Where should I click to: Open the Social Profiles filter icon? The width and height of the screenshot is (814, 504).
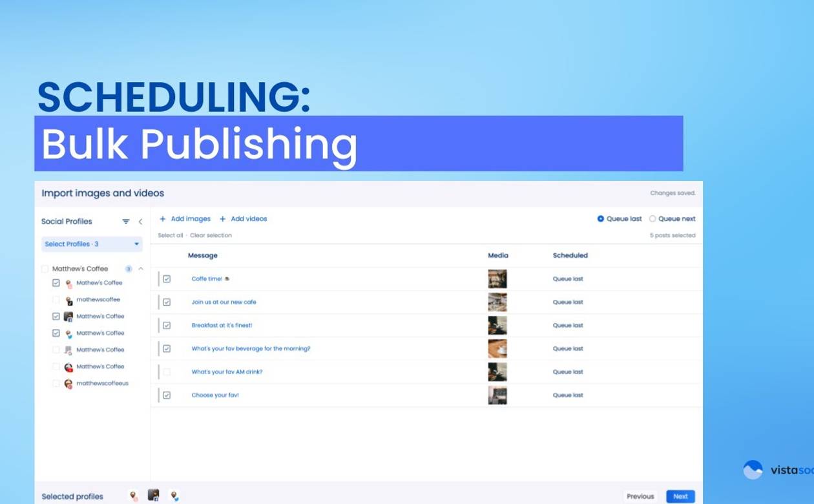pos(126,222)
